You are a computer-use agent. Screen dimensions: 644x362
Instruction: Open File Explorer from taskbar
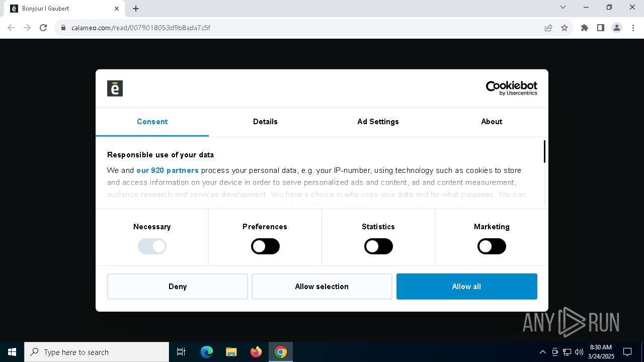(231, 352)
